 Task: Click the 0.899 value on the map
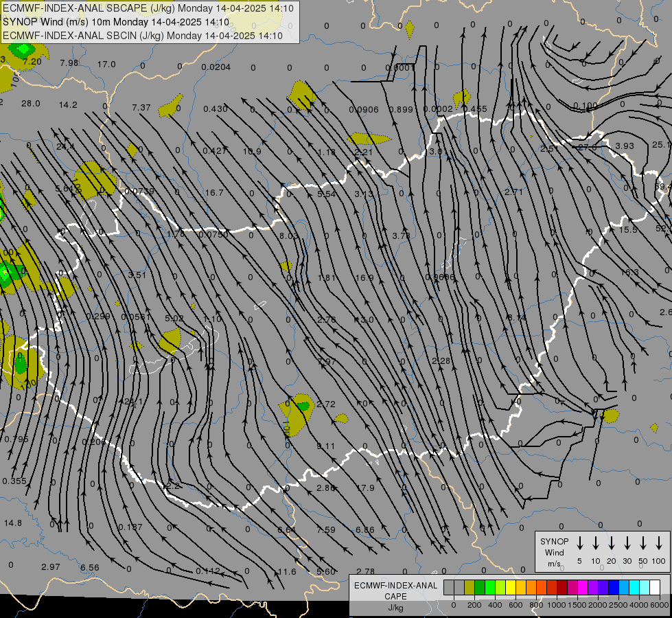(x=401, y=109)
